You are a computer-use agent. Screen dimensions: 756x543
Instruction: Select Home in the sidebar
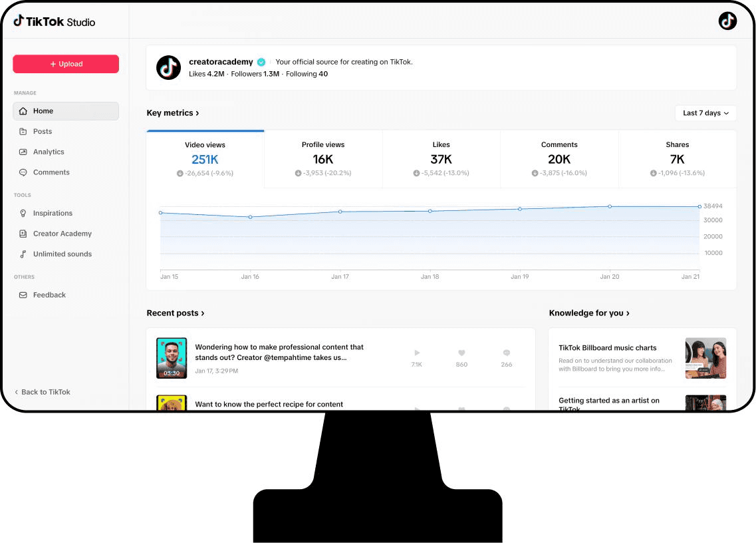tap(66, 111)
